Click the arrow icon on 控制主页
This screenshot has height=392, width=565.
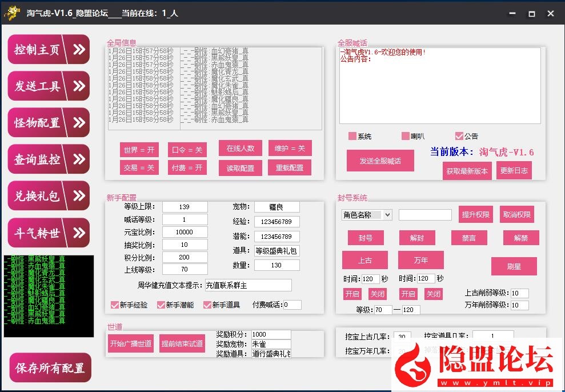(x=79, y=50)
